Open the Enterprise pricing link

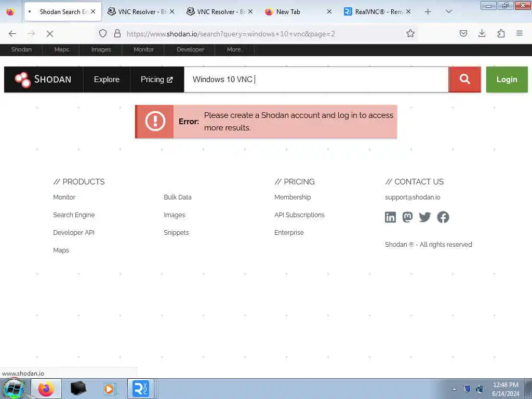click(x=289, y=232)
